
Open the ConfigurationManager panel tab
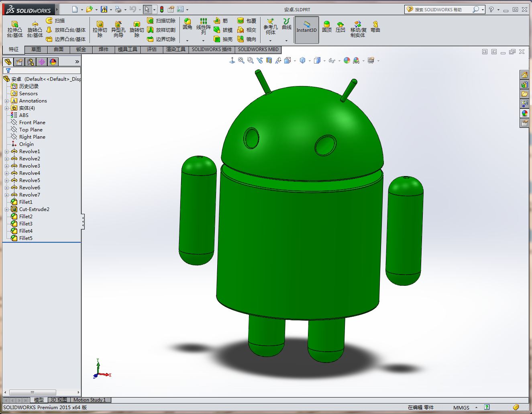31,61
